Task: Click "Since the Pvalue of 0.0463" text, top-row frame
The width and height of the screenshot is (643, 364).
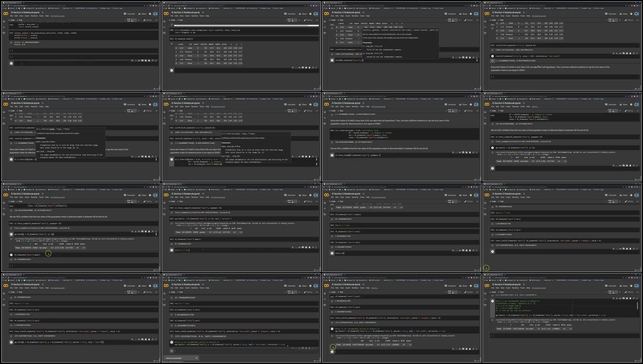Action: (550, 69)
